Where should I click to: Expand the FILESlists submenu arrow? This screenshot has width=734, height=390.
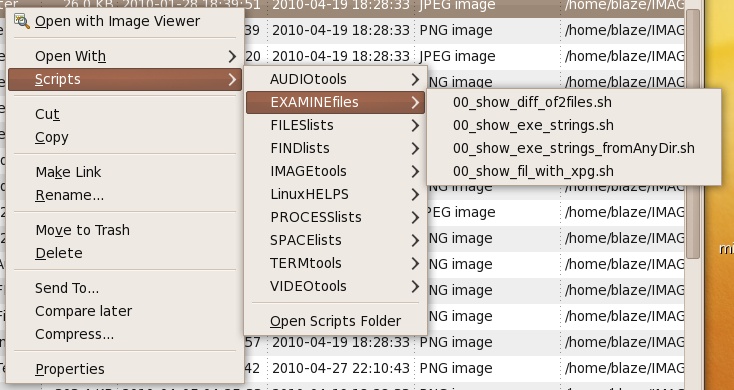click(415, 125)
